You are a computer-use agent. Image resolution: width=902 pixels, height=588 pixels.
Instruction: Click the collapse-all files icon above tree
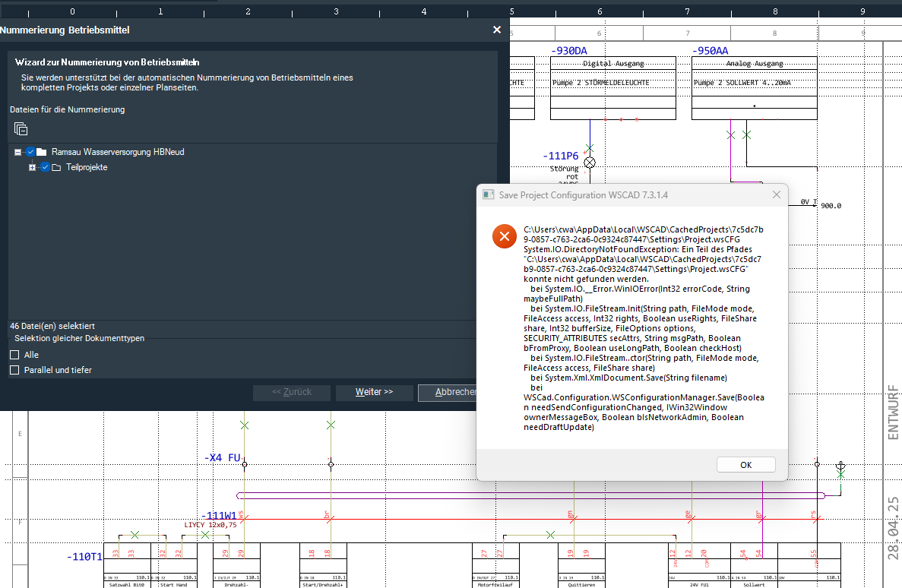(x=21, y=129)
